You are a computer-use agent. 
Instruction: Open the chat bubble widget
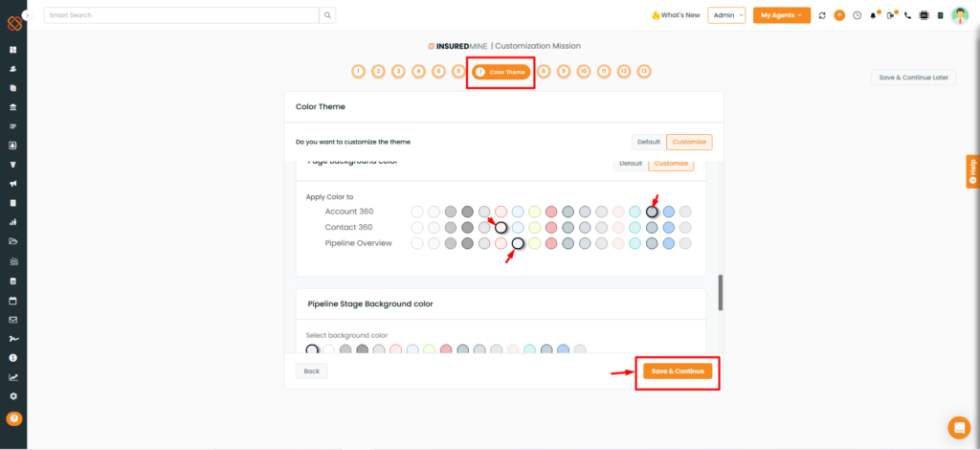pyautogui.click(x=959, y=427)
